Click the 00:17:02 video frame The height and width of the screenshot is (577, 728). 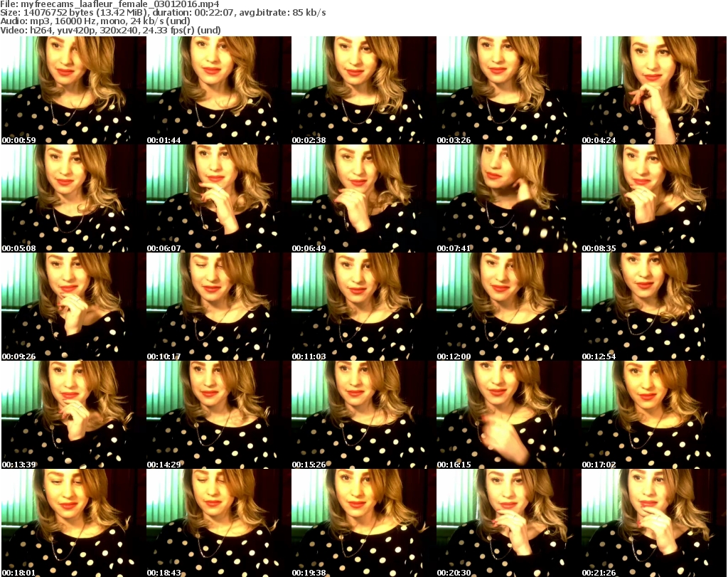pos(654,415)
